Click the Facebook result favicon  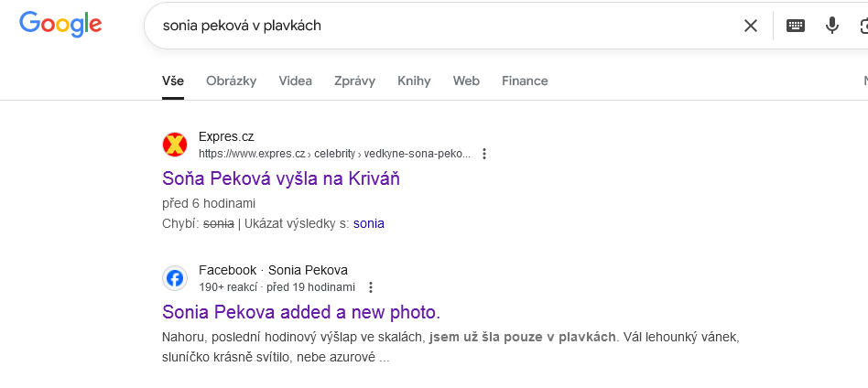point(175,278)
